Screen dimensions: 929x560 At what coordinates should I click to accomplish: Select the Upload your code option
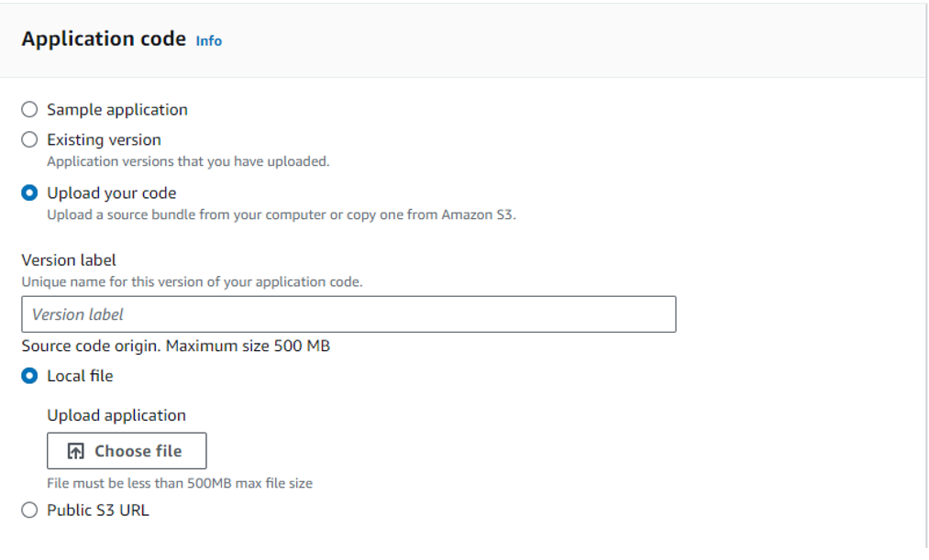pyautogui.click(x=28, y=192)
